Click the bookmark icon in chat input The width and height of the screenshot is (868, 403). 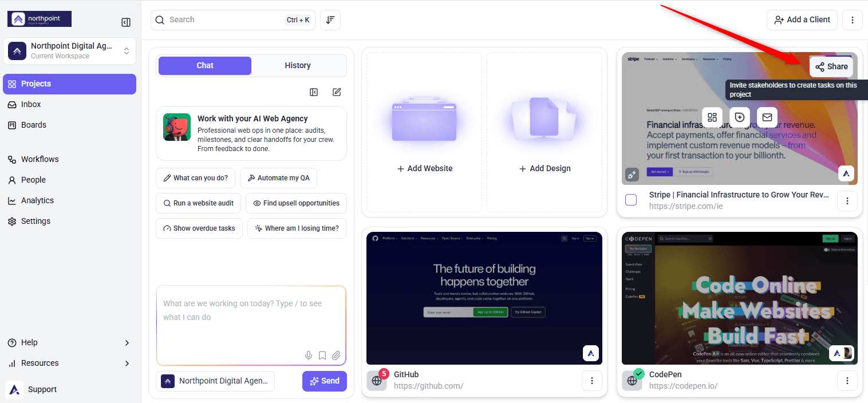322,355
